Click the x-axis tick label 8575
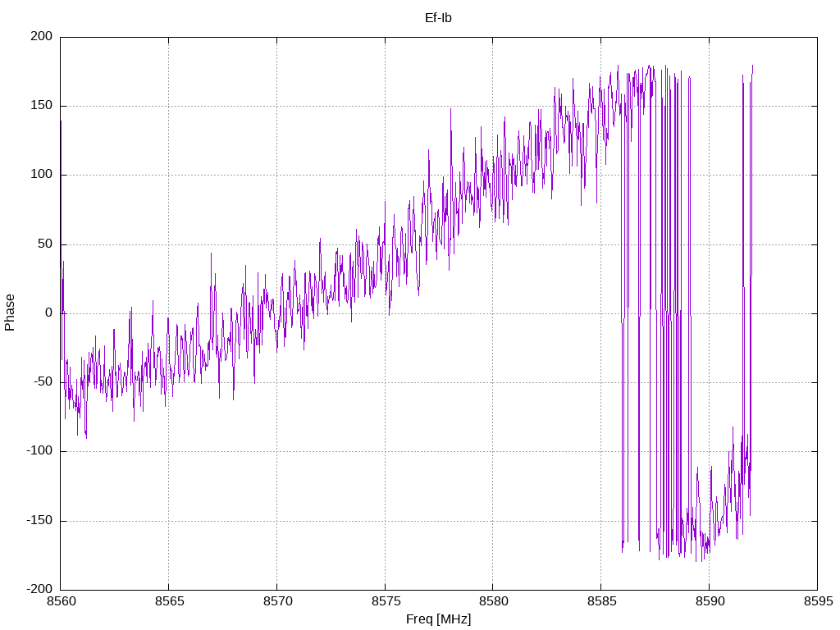This screenshot has width=840, height=630. (386, 601)
